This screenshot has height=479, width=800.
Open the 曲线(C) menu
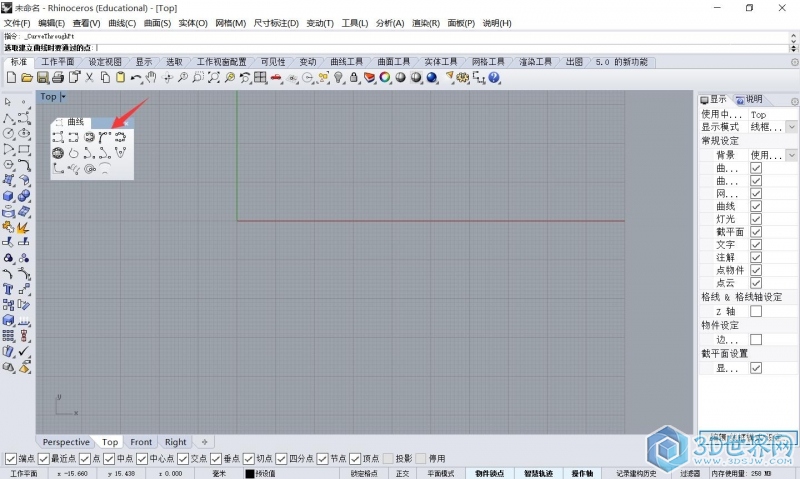tap(122, 23)
